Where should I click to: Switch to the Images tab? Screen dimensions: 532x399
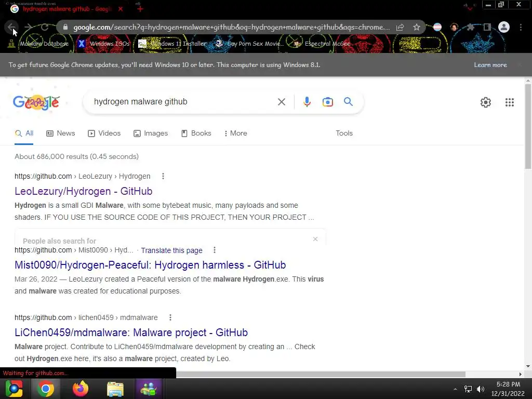point(151,134)
